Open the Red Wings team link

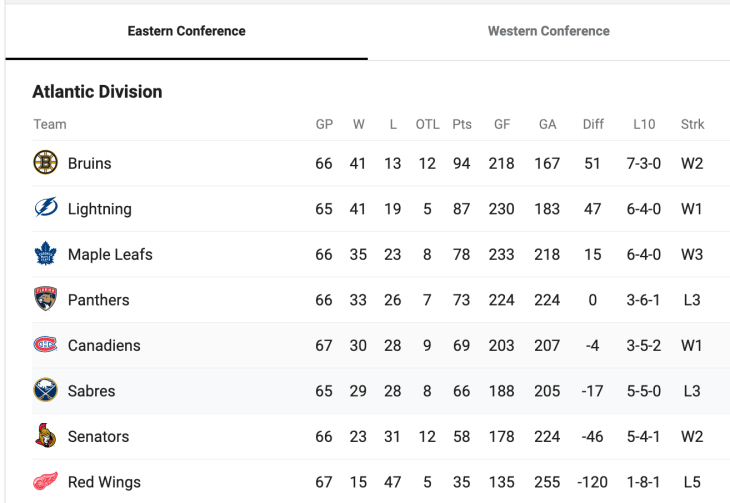104,482
